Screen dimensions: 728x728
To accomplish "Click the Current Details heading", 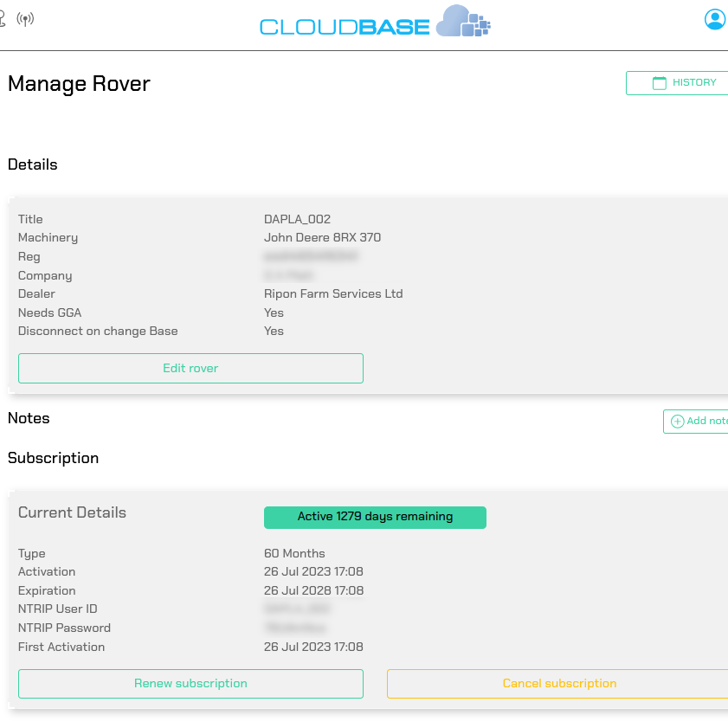I will point(72,512).
